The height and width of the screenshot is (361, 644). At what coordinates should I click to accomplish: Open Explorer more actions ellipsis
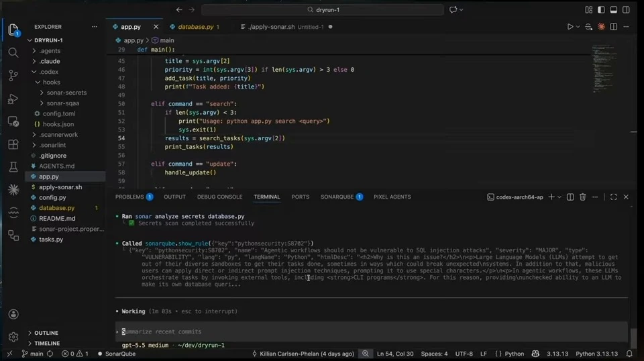coord(95,27)
